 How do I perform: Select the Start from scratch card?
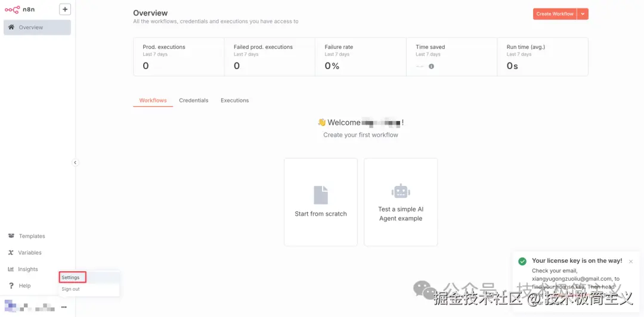click(321, 202)
